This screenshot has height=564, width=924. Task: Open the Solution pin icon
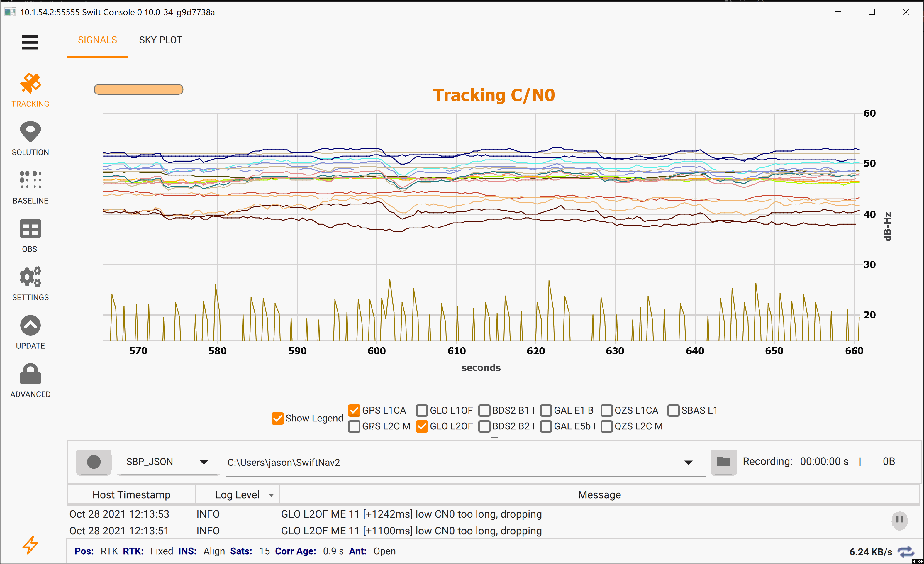(30, 132)
